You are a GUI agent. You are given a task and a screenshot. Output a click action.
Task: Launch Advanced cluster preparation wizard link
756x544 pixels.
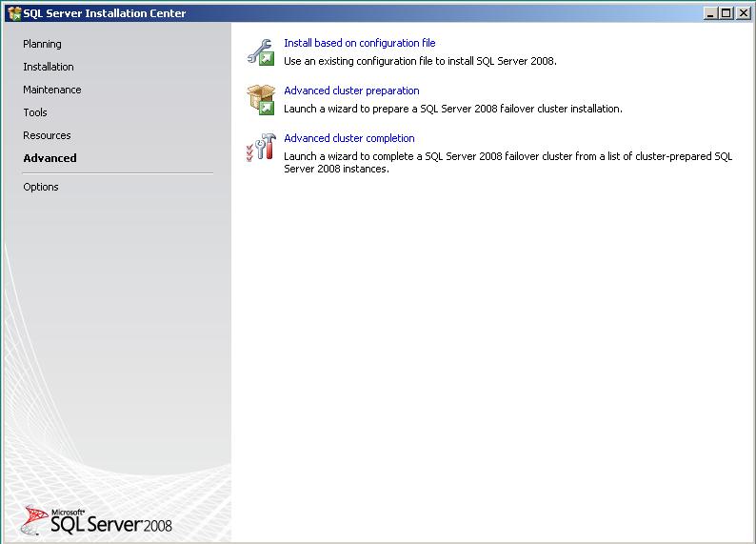point(351,91)
